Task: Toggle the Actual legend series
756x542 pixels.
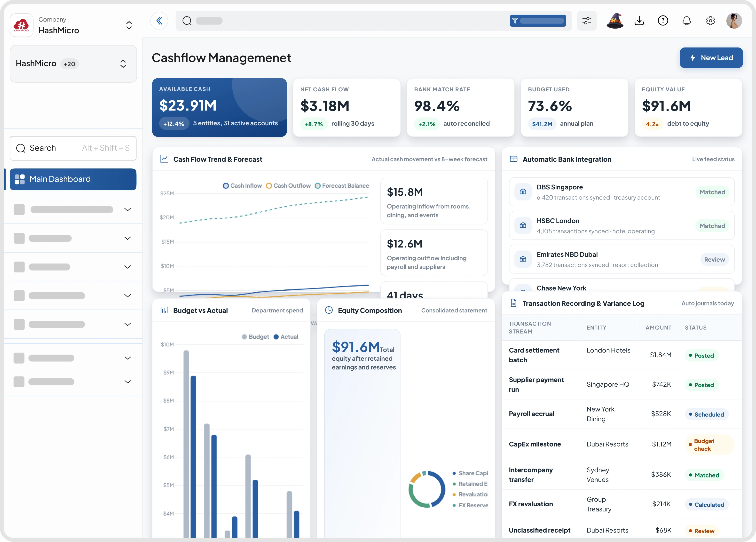Action: (x=286, y=337)
